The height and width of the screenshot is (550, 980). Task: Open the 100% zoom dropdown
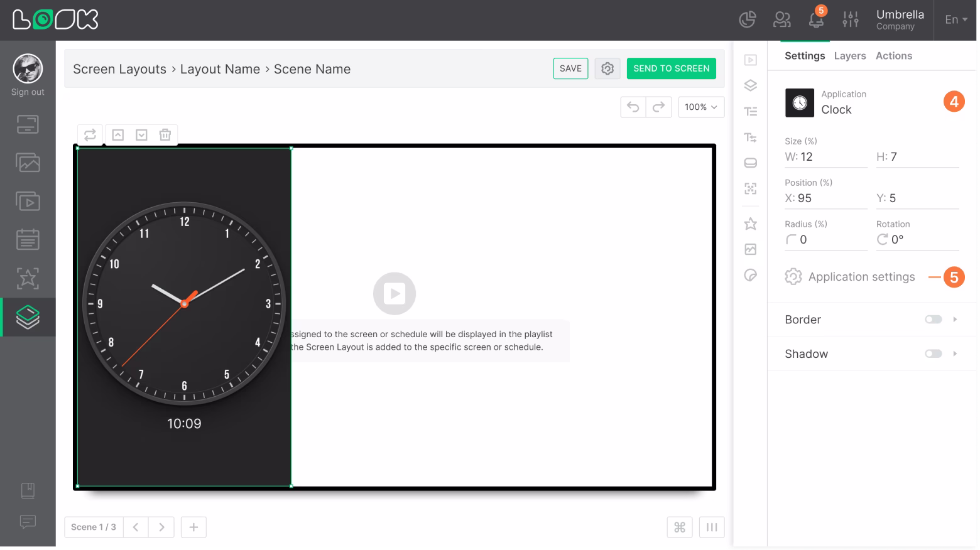701,107
